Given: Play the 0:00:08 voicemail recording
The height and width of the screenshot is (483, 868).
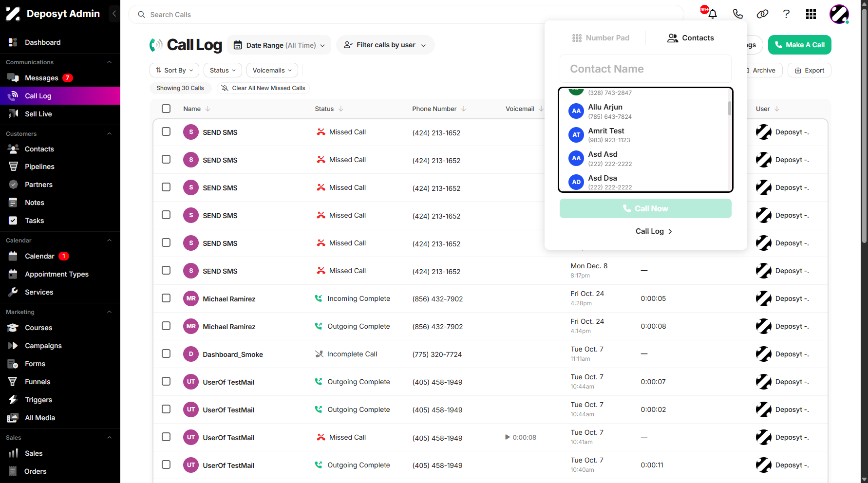Looking at the screenshot, I should (x=508, y=437).
